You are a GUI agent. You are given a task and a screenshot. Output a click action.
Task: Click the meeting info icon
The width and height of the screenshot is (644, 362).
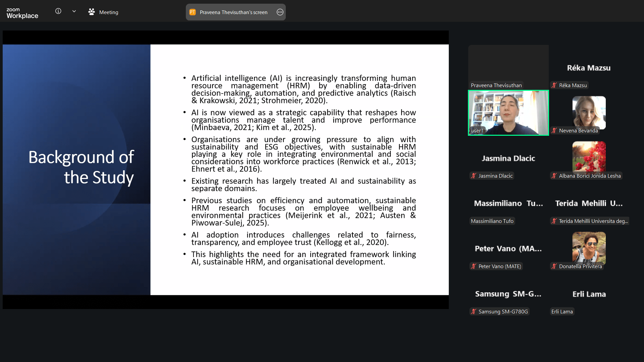(58, 11)
